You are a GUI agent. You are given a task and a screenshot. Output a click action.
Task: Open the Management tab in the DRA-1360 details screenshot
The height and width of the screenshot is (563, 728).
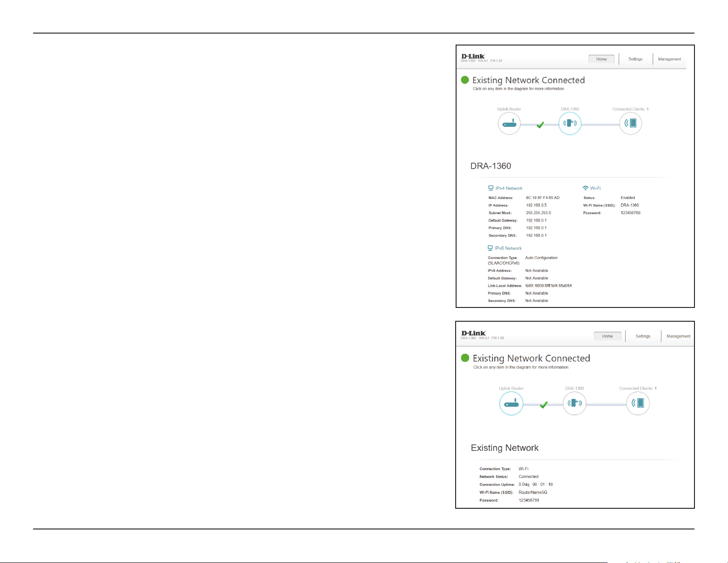(670, 59)
